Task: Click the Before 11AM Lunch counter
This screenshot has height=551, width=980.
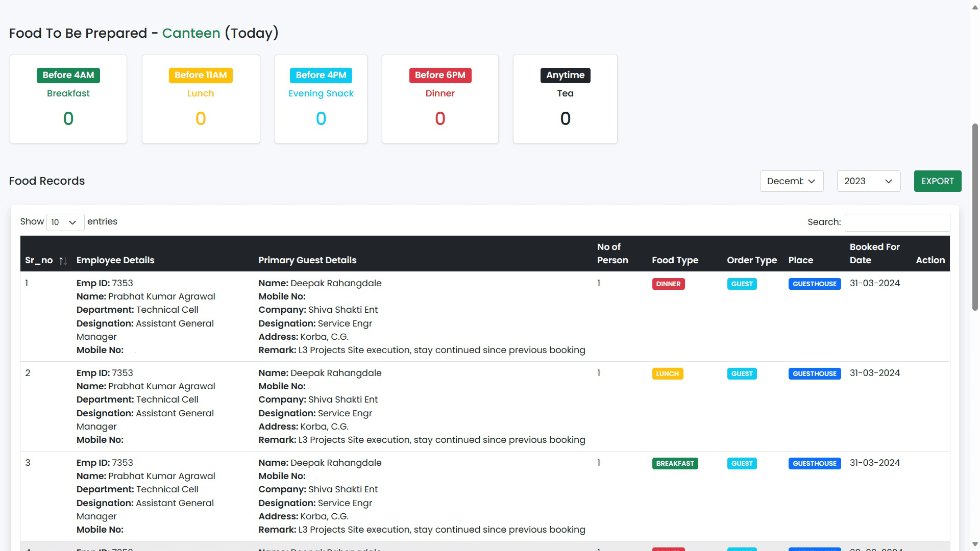Action: [x=201, y=118]
